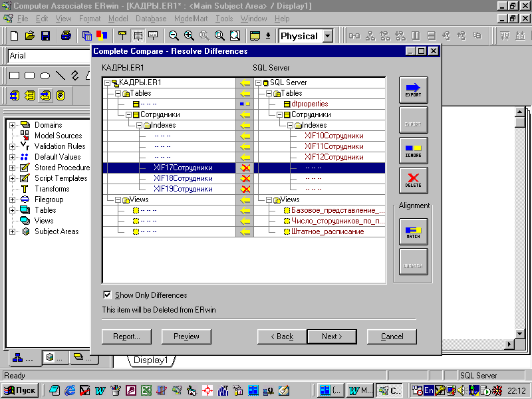Open a file with the Open folder icon
532x399 pixels.
30,36
